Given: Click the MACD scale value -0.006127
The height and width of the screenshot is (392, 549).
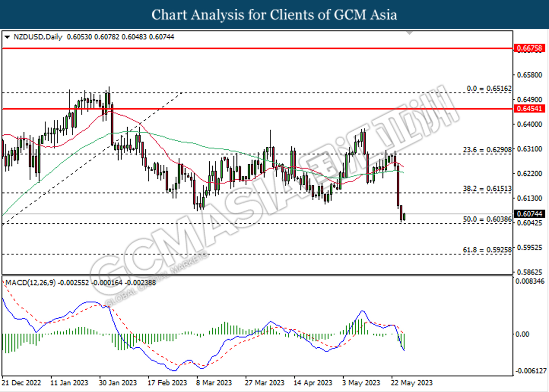Looking at the screenshot, I should click(x=531, y=371).
